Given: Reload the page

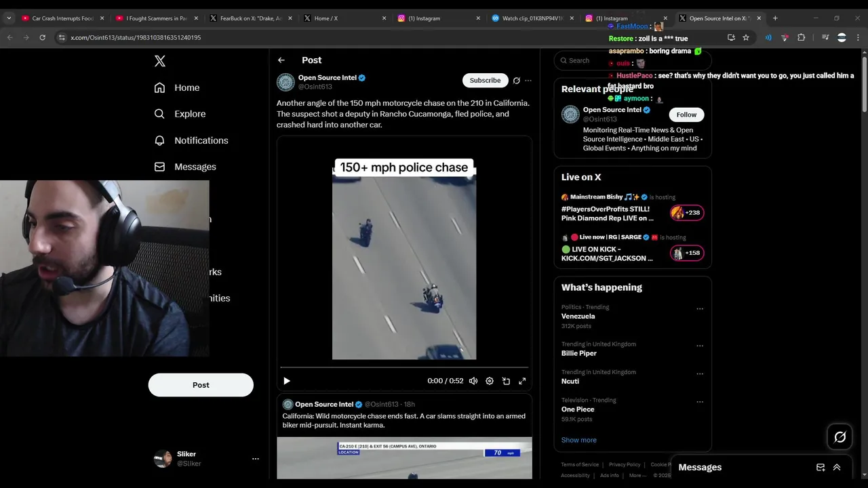Looking at the screenshot, I should (x=42, y=37).
